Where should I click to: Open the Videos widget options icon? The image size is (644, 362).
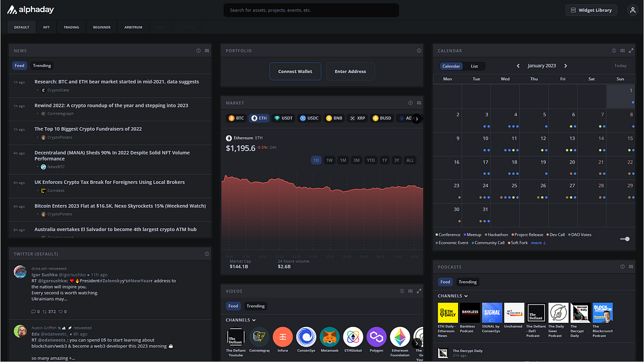click(x=410, y=291)
